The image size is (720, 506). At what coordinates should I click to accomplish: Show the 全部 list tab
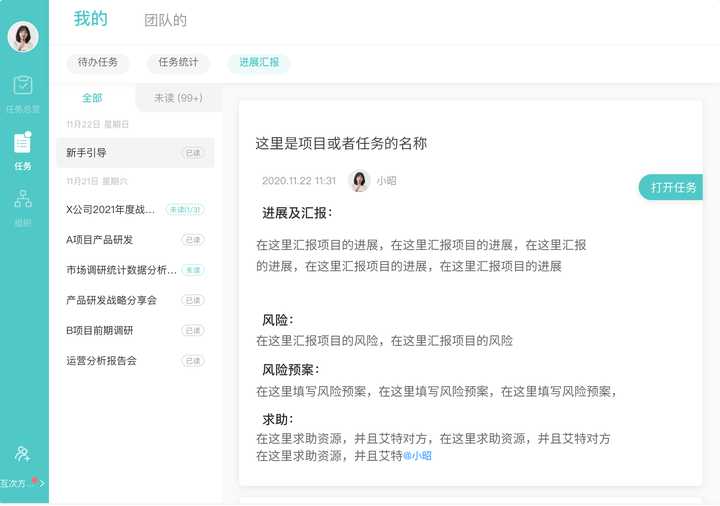(x=92, y=98)
